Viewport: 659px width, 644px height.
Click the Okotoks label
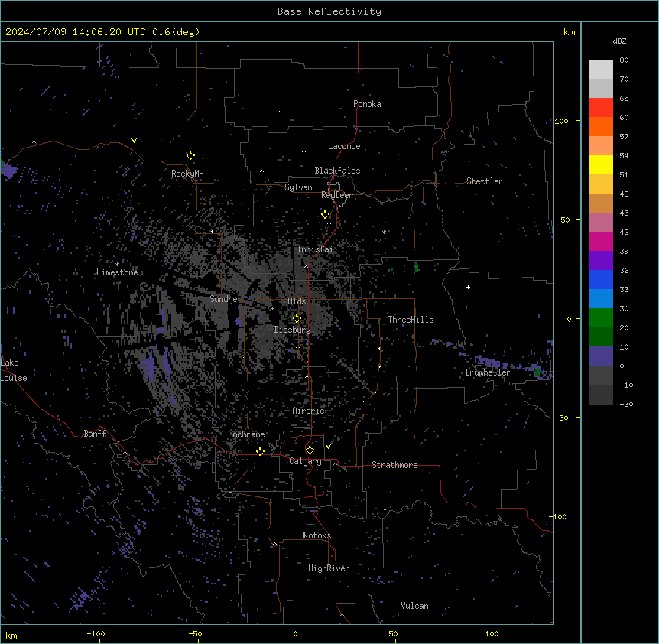[315, 535]
